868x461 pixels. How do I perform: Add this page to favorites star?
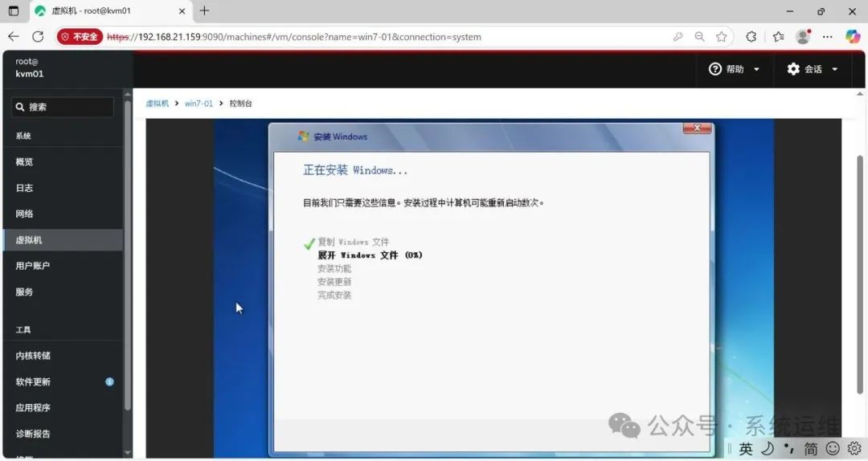click(x=721, y=36)
